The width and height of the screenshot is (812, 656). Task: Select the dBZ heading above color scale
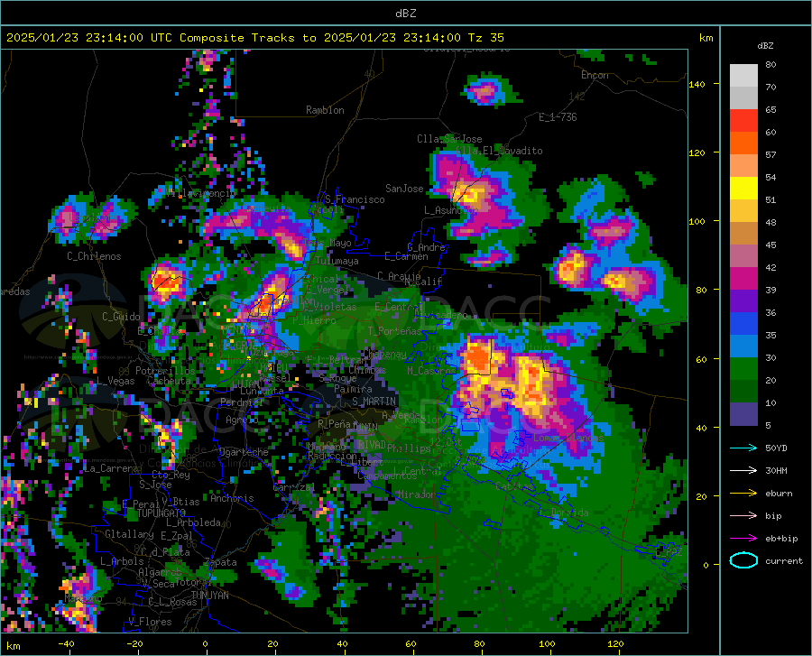(765, 45)
